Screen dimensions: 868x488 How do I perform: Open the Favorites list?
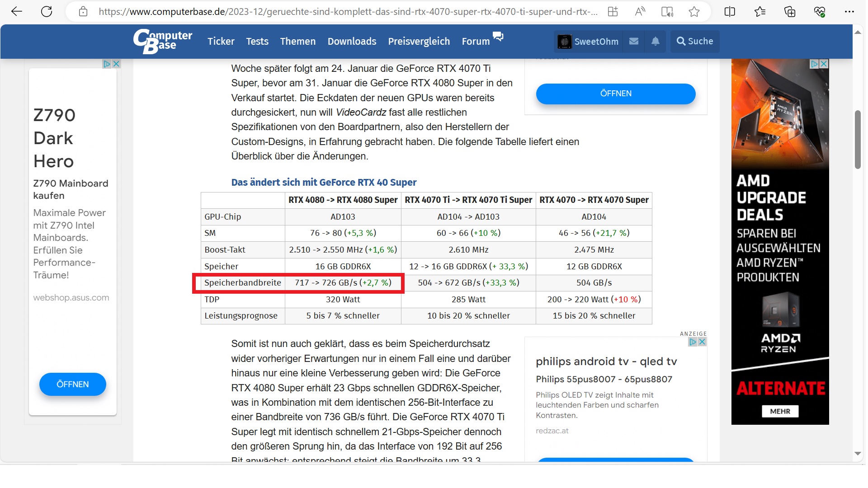760,12
